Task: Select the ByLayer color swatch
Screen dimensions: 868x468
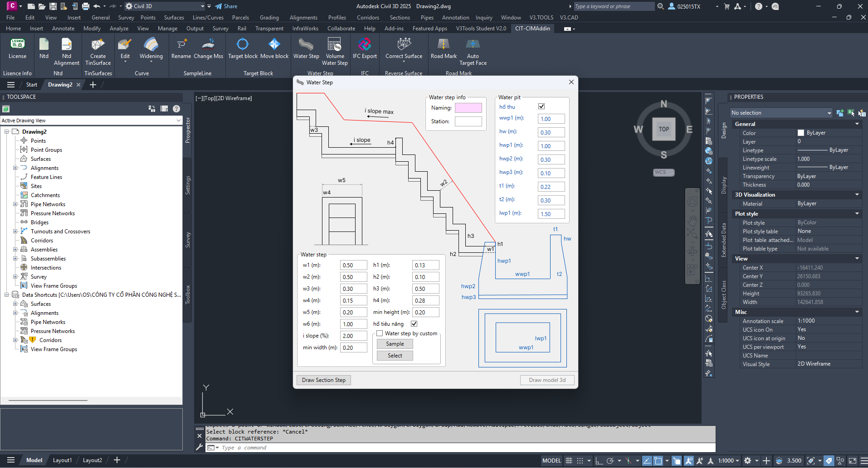Action: click(x=801, y=133)
